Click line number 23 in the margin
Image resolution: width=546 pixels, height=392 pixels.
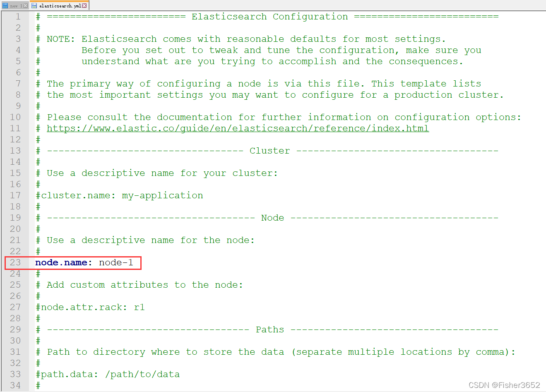tap(15, 262)
